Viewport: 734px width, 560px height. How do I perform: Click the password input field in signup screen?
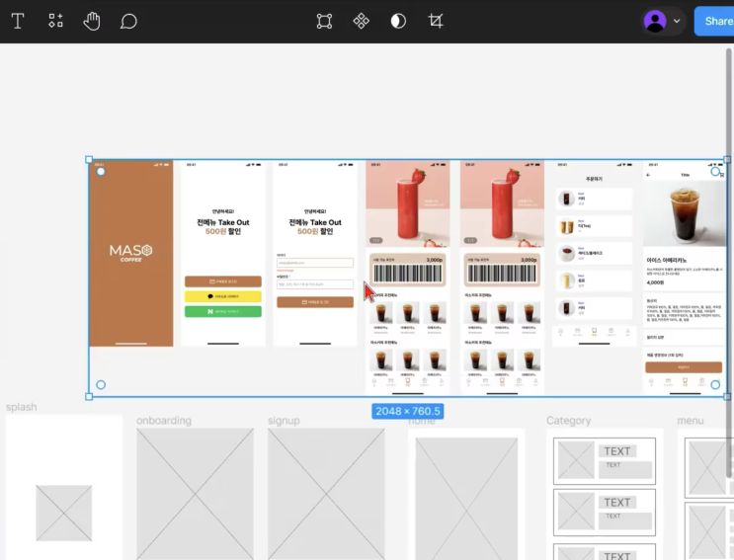(315, 284)
